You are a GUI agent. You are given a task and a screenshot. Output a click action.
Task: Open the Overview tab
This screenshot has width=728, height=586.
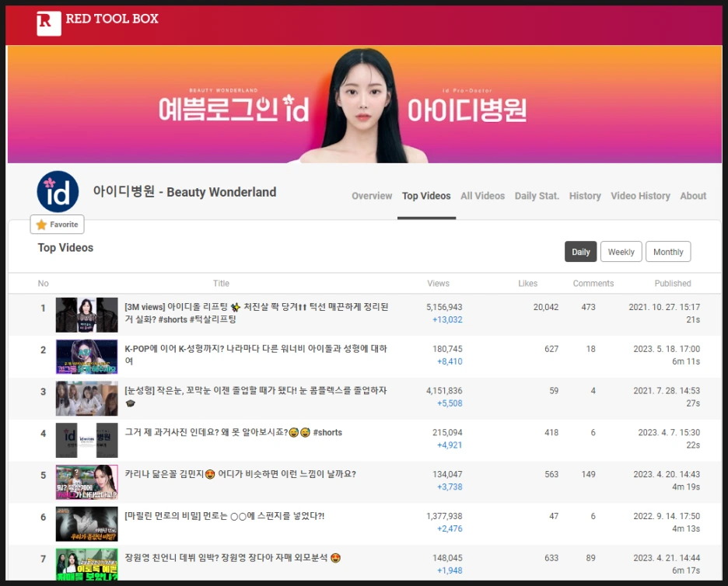click(x=372, y=196)
